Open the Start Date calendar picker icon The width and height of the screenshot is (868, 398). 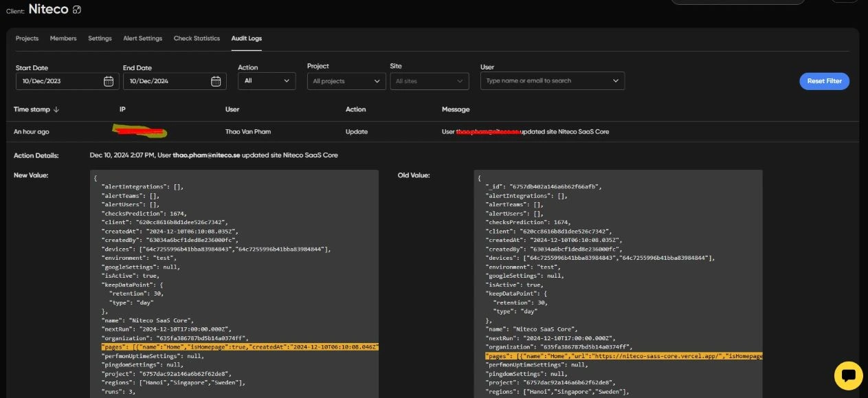point(109,81)
